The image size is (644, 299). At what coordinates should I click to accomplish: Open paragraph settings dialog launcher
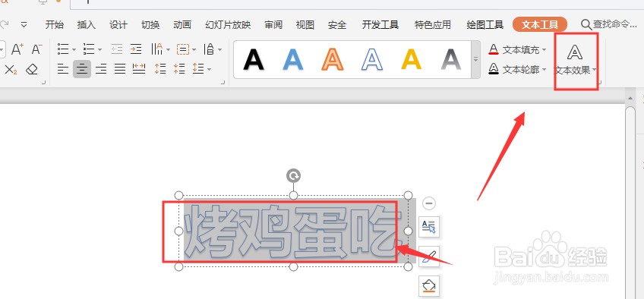point(223,83)
